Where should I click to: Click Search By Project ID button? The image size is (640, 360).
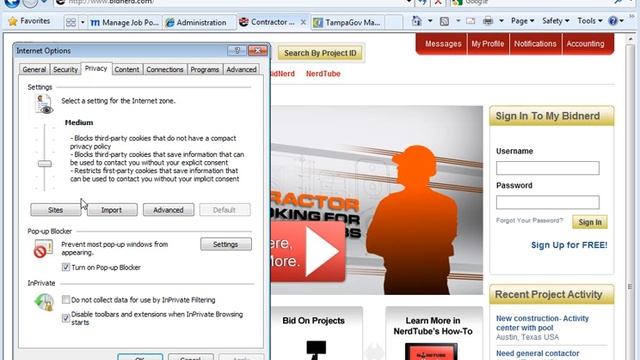(x=320, y=53)
